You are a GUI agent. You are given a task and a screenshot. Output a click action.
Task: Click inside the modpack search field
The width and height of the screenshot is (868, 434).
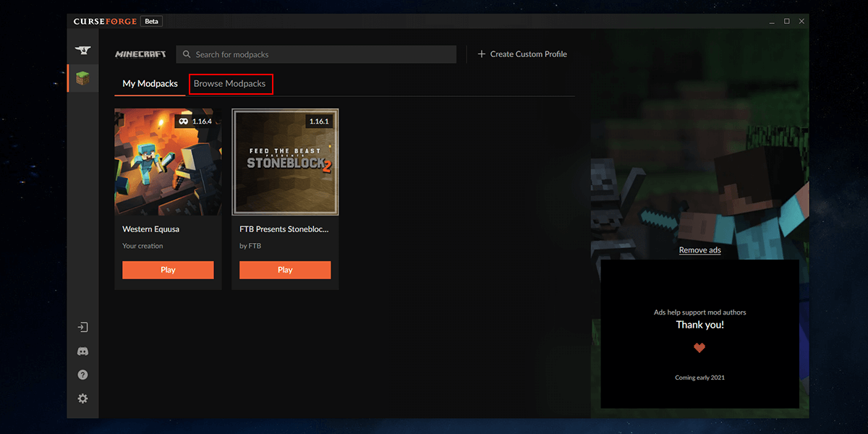tap(316, 54)
